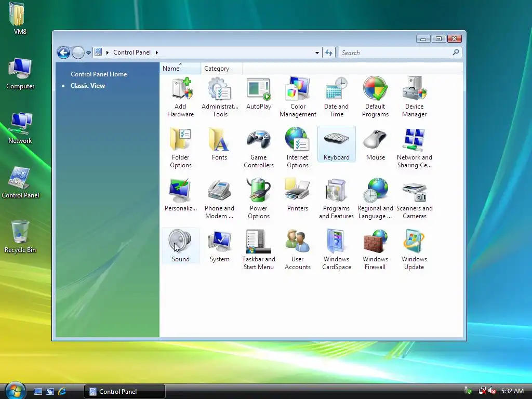Open Regional and Language options

click(x=375, y=199)
